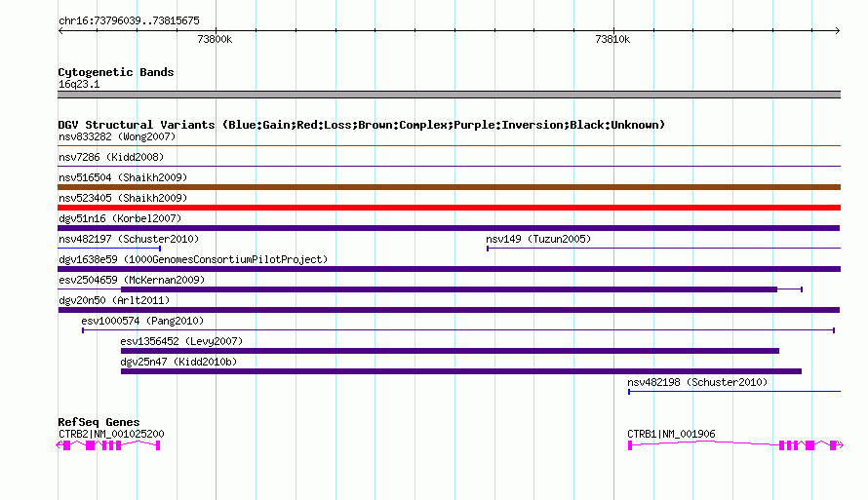Viewport: 868px width, 500px height.
Task: Open the nsv516504 (Shaikh2009) label
Action: point(123,177)
